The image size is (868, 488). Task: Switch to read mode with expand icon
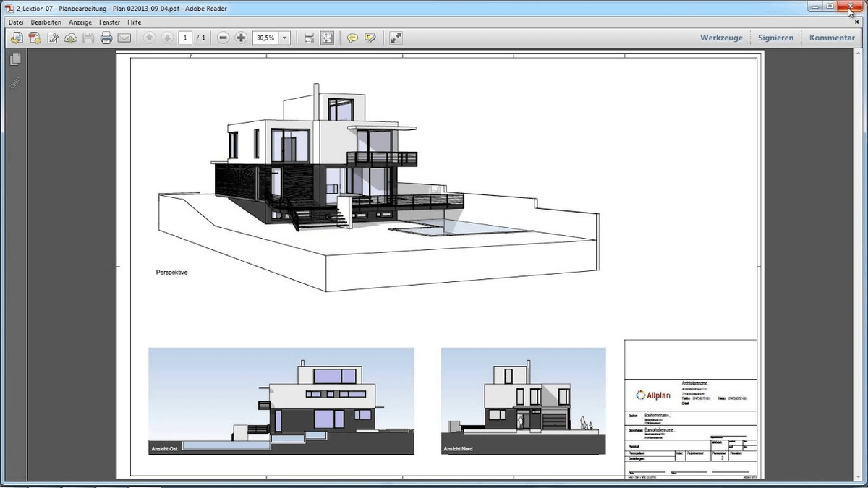(396, 38)
